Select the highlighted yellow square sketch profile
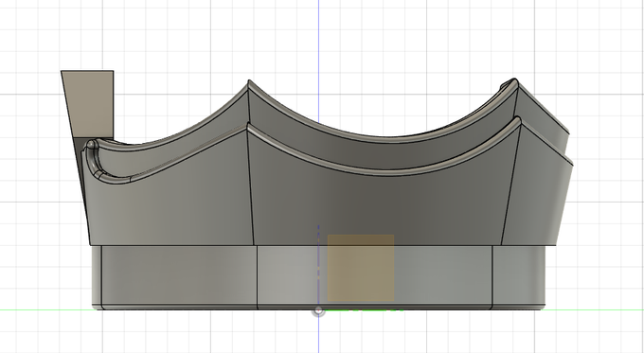 pos(361,268)
